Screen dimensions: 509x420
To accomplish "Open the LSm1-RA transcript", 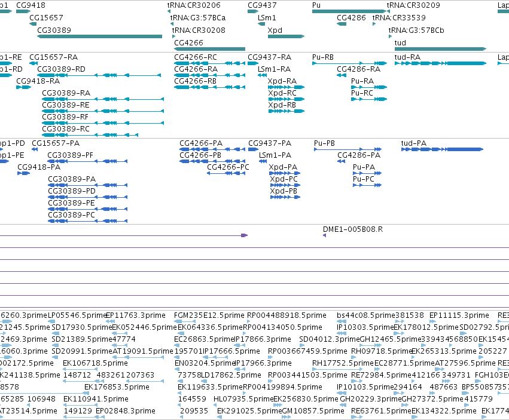I will (262, 75).
